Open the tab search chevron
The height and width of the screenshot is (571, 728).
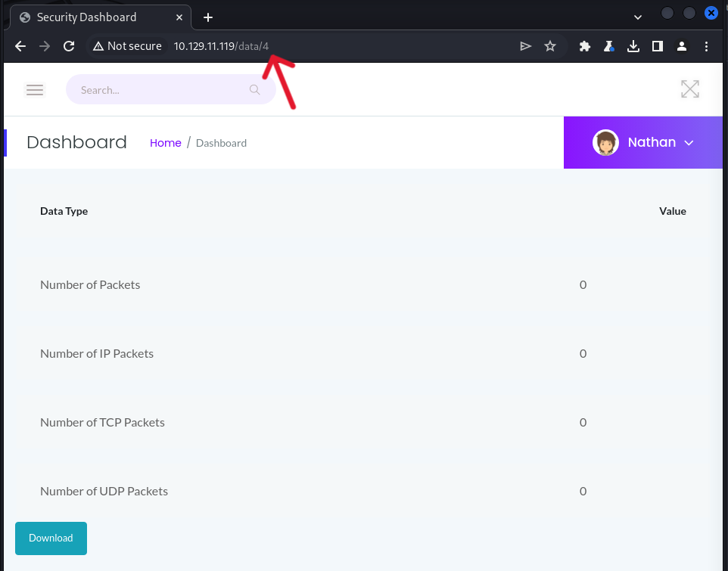638,17
